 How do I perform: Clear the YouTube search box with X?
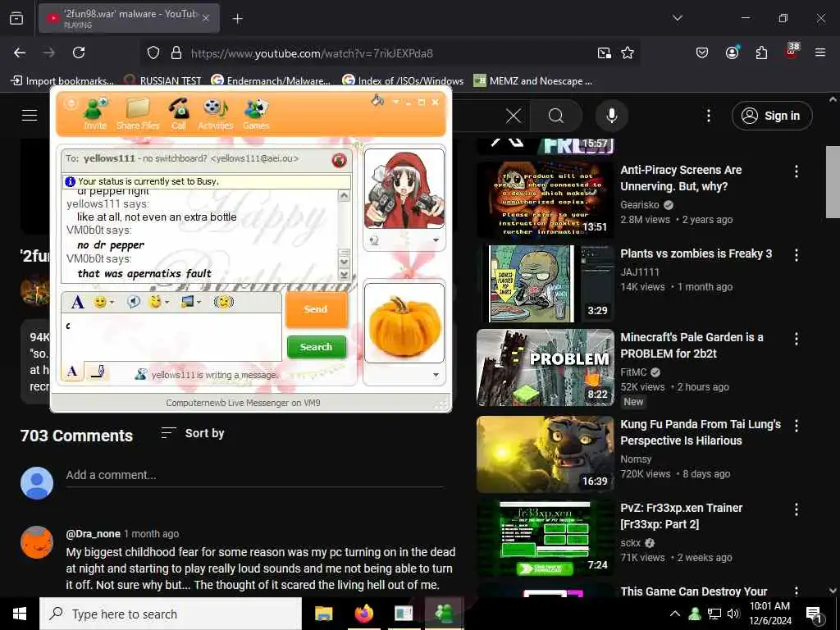click(514, 116)
